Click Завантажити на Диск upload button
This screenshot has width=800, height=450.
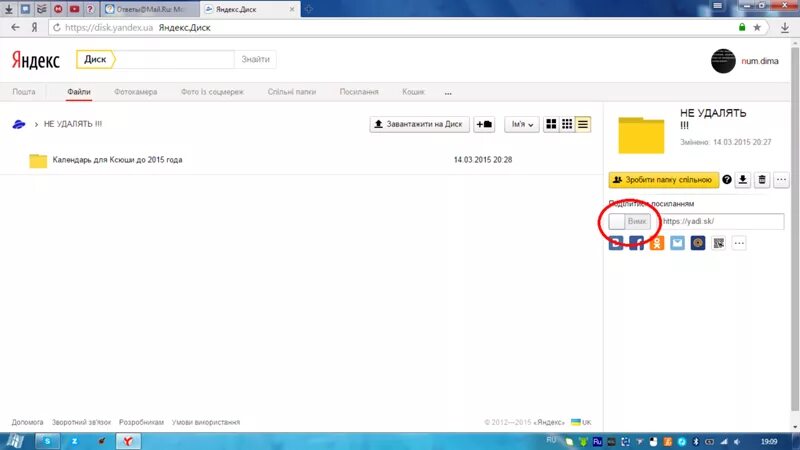(x=419, y=124)
